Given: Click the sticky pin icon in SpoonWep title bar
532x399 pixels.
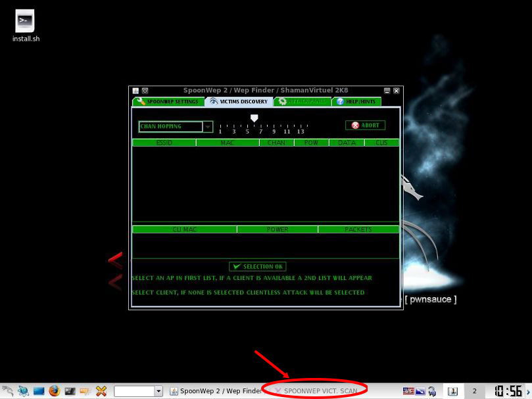Looking at the screenshot, I should coord(145,91).
